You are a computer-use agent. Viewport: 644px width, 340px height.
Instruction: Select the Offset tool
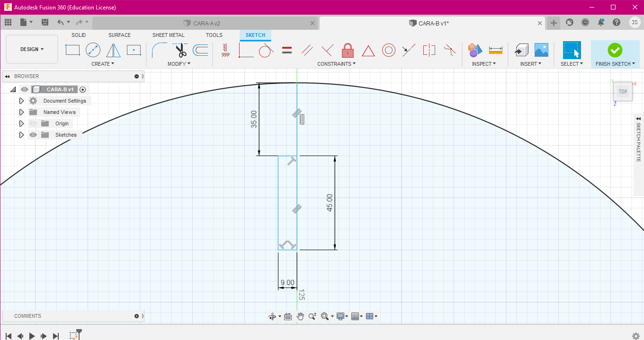(x=201, y=50)
